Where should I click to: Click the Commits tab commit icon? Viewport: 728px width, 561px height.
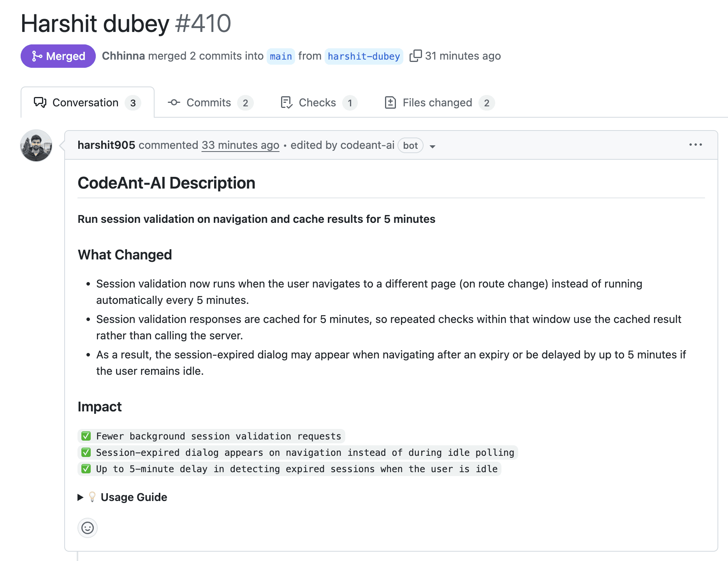tap(174, 102)
